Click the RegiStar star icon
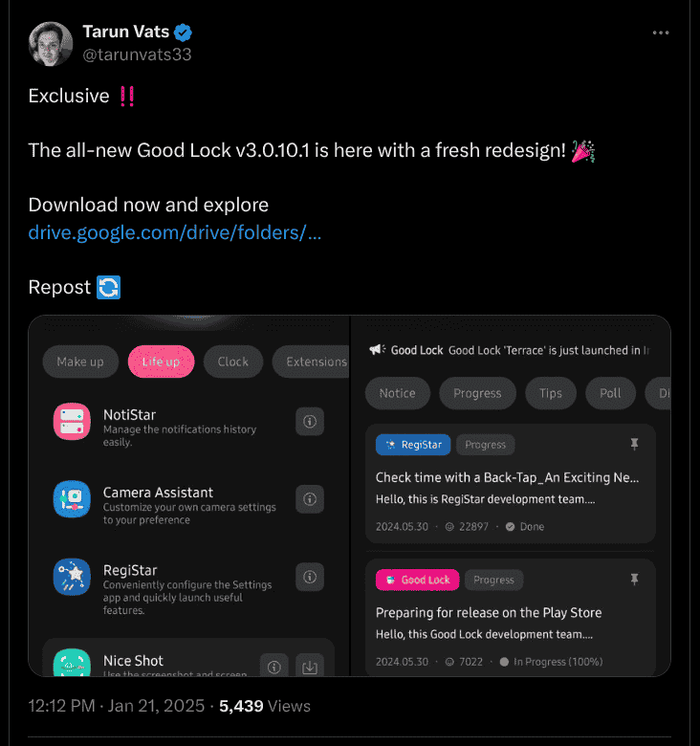Viewport: 700px width, 746px height. pos(72,577)
